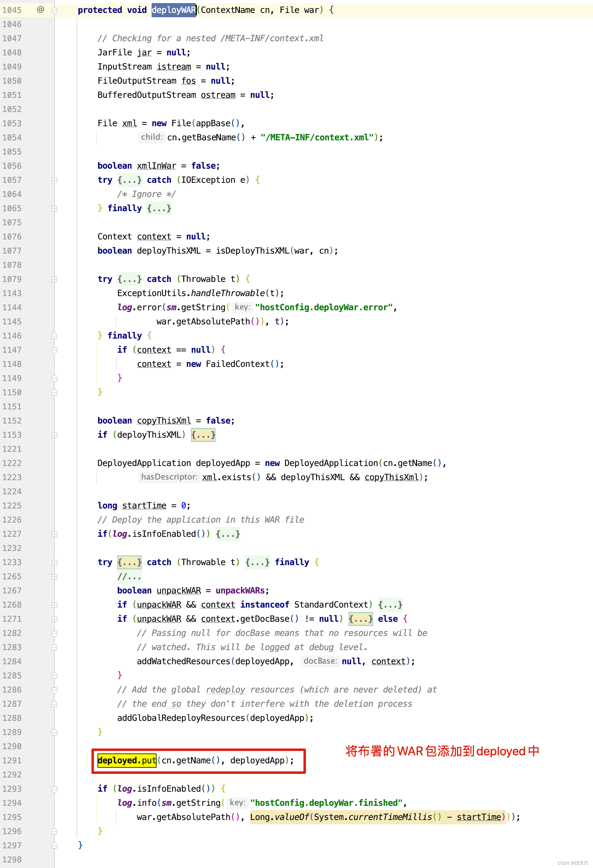Screen dimensions: 593x868
Task: Click folded {...} after catch (Throwable t) line 1233
Action: (257, 562)
